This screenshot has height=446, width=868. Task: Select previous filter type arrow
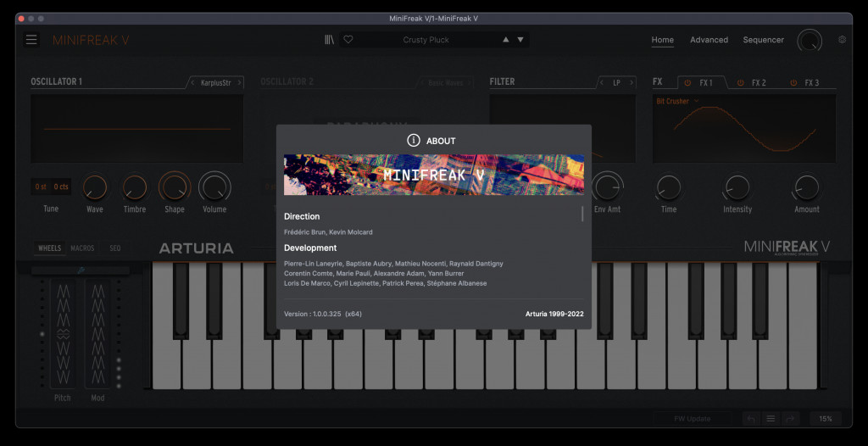tap(602, 82)
